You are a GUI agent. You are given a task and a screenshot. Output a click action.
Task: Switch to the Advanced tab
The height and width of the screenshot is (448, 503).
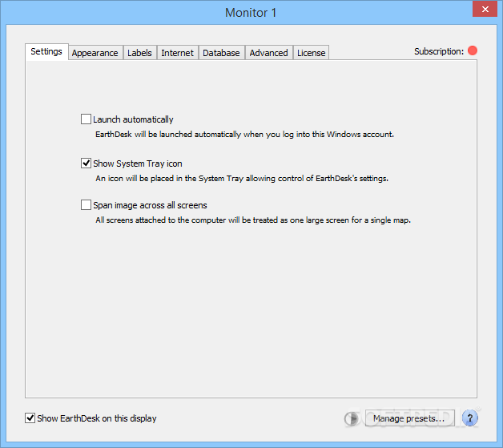click(x=269, y=53)
